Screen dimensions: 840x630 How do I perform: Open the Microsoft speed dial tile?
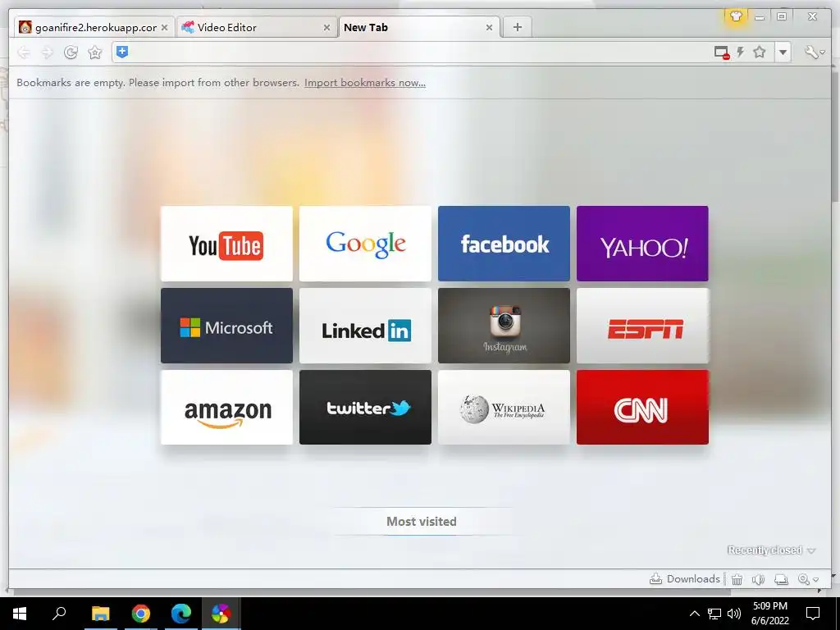click(226, 326)
